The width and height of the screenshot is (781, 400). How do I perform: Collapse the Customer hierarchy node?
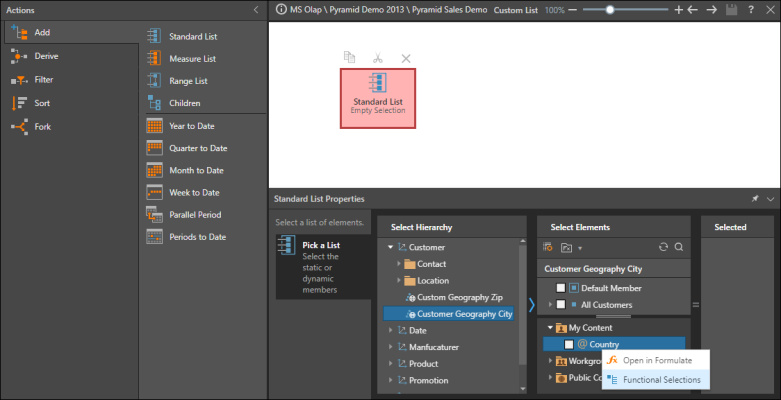390,247
